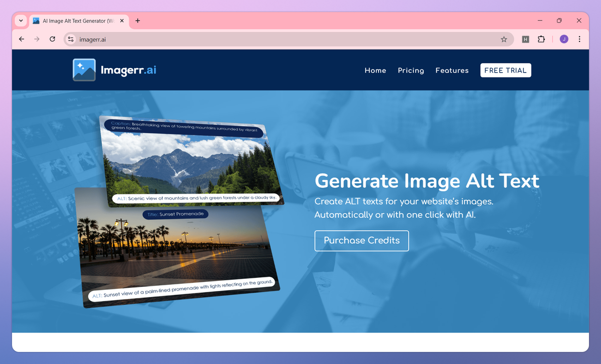Viewport: 601px width, 364px height.
Task: Click the 'Caption: Breathtaking view' label
Action: pos(183,128)
